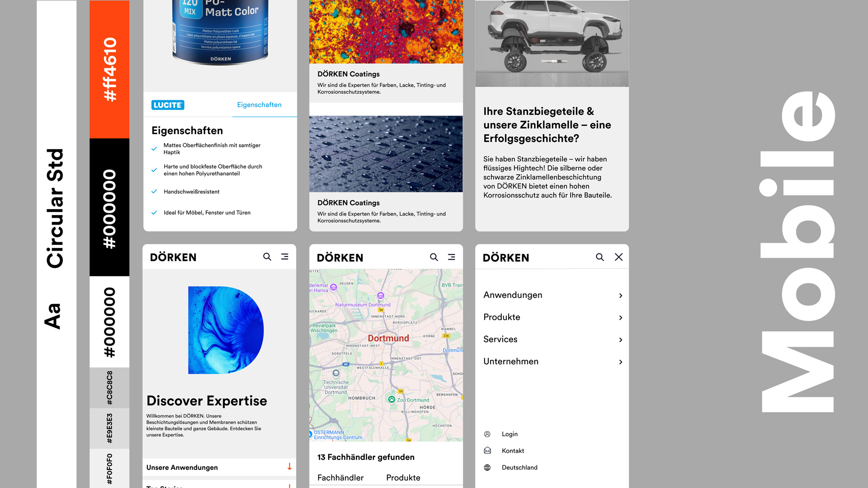The width and height of the screenshot is (868, 488).
Task: Click the checkmark next to Mattes Oberflächenfinish
Action: [154, 149]
